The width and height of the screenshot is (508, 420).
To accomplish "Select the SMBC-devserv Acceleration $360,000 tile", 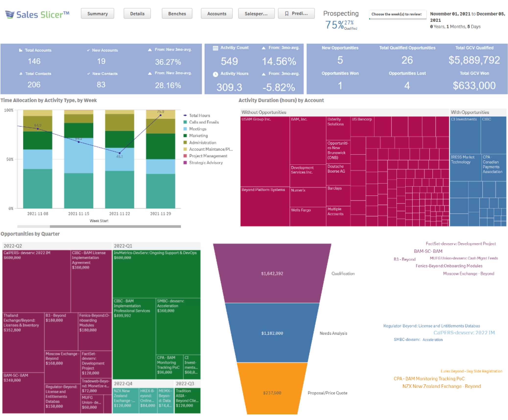I will tap(178, 326).
